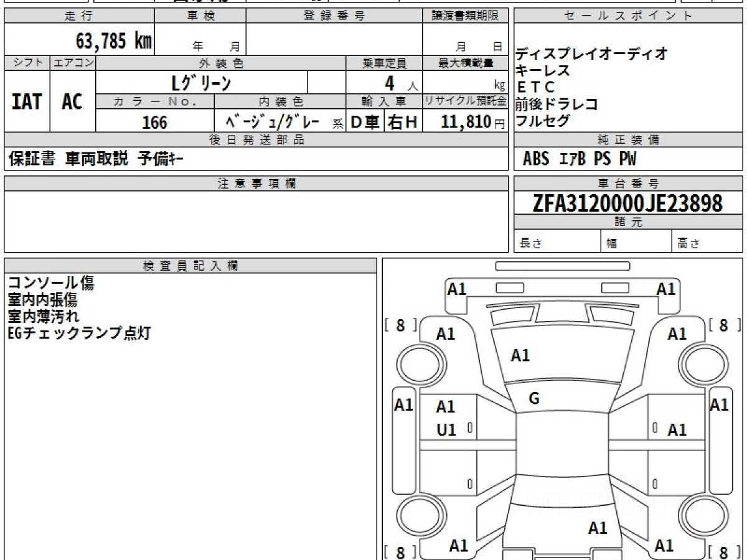Click the U1 dent mark on the door

(446, 429)
